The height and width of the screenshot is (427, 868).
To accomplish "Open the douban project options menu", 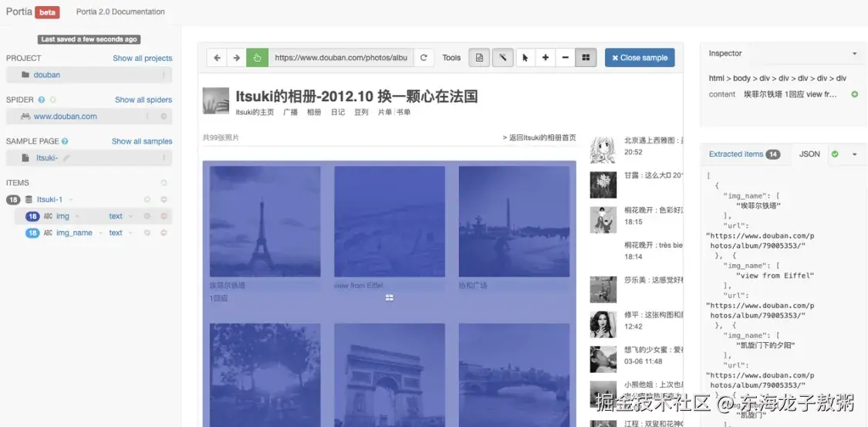I will click(164, 75).
